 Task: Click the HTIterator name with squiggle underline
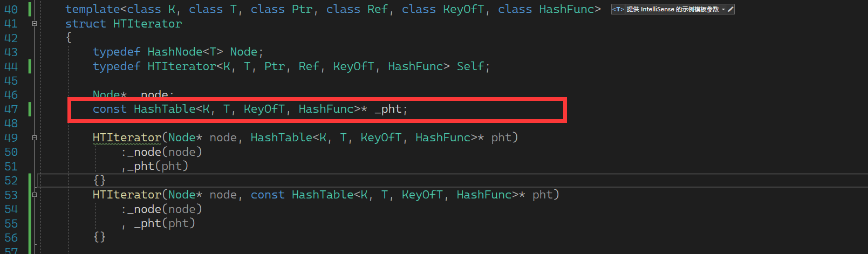(x=127, y=138)
